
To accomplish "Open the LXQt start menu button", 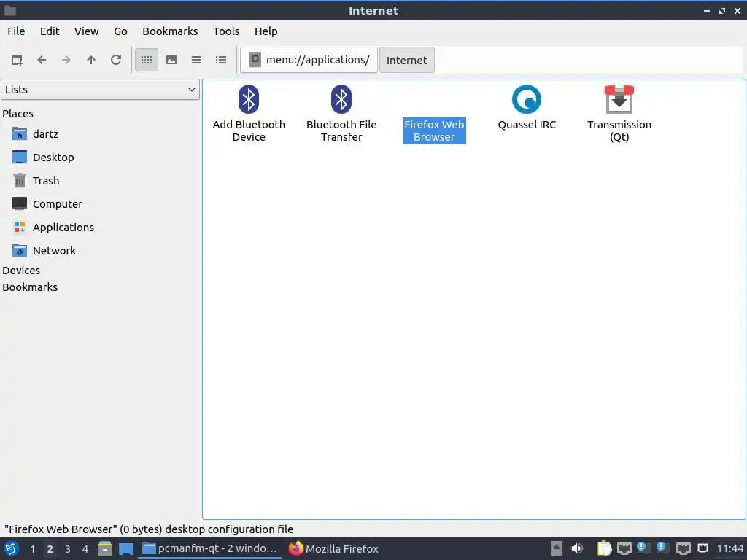I will click(12, 548).
